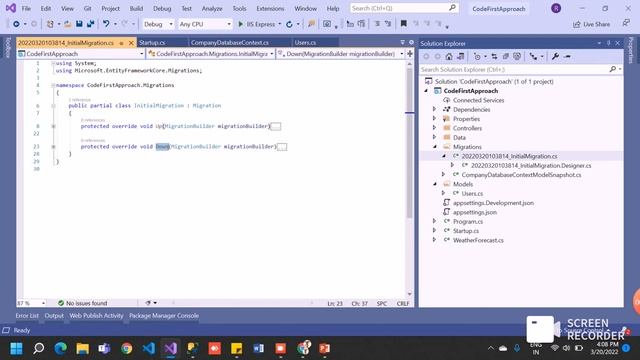The image size is (640, 360).
Task: Collapse the Migrations folder
Action: click(435, 147)
